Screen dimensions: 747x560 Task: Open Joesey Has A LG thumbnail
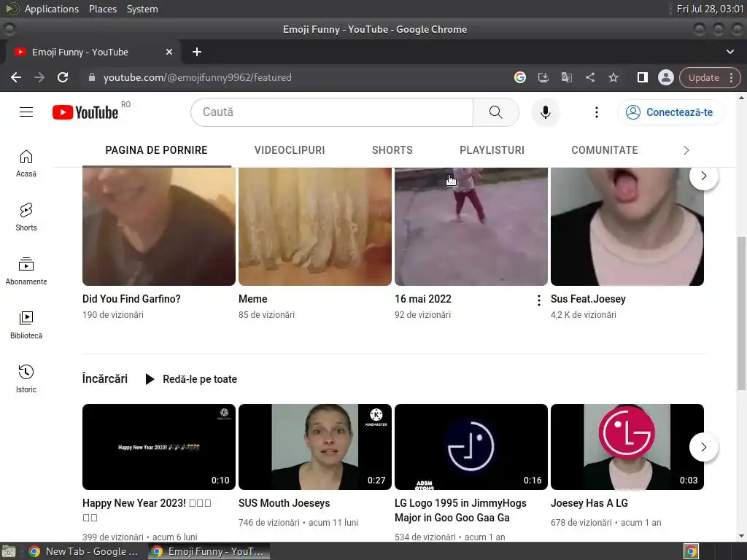(627, 447)
